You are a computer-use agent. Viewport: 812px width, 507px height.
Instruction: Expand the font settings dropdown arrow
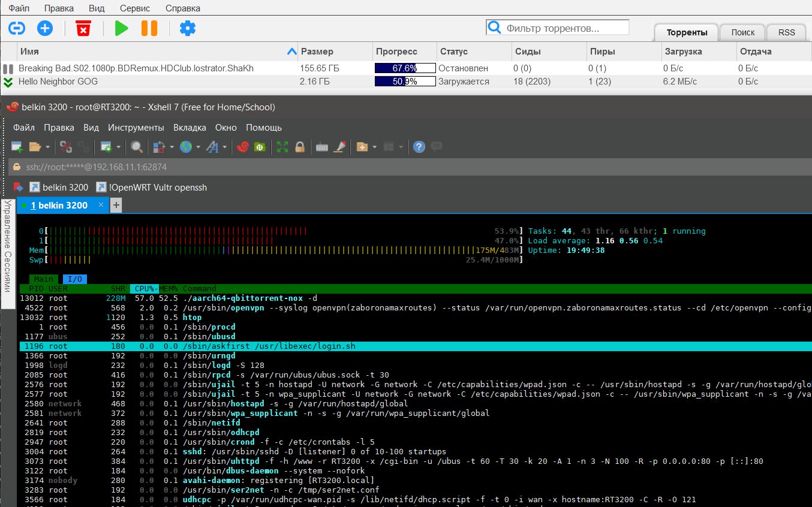[x=225, y=147]
